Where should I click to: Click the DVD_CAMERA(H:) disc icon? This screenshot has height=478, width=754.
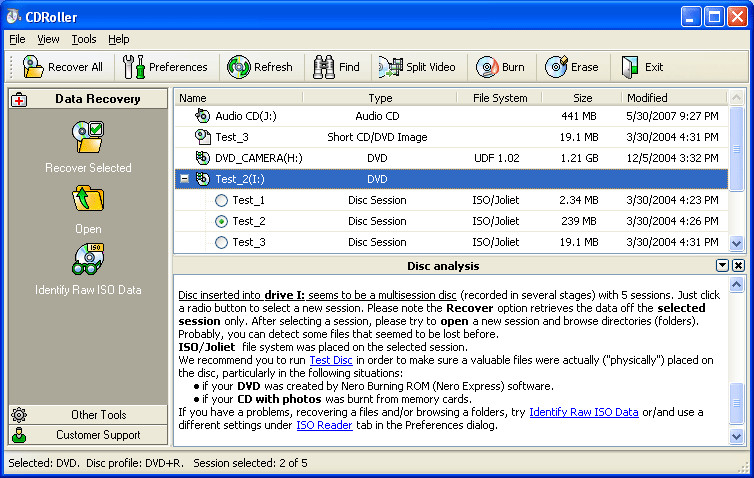202,158
